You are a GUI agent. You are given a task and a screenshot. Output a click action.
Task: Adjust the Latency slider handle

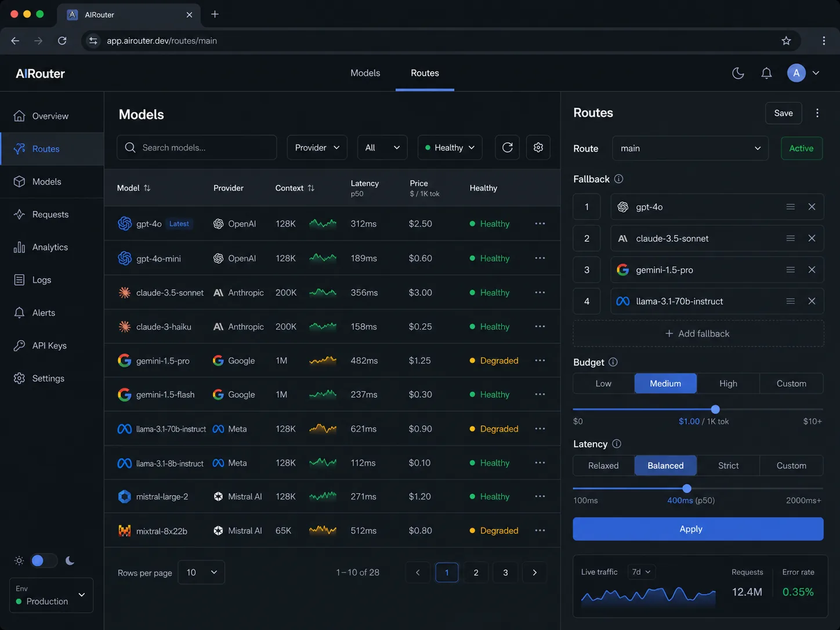click(x=687, y=488)
